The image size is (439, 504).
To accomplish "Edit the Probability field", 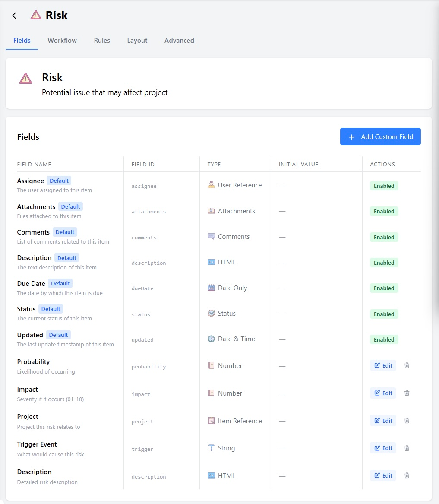I will [x=383, y=365].
